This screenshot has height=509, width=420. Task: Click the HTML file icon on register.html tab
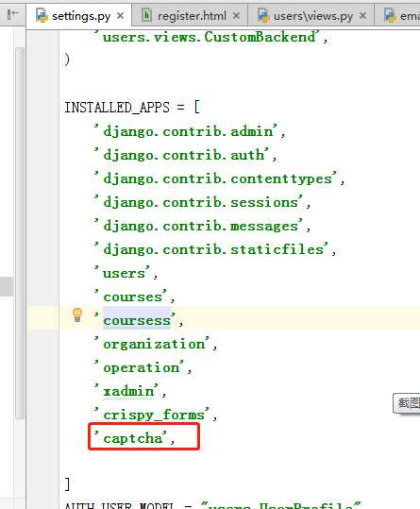coord(146,15)
